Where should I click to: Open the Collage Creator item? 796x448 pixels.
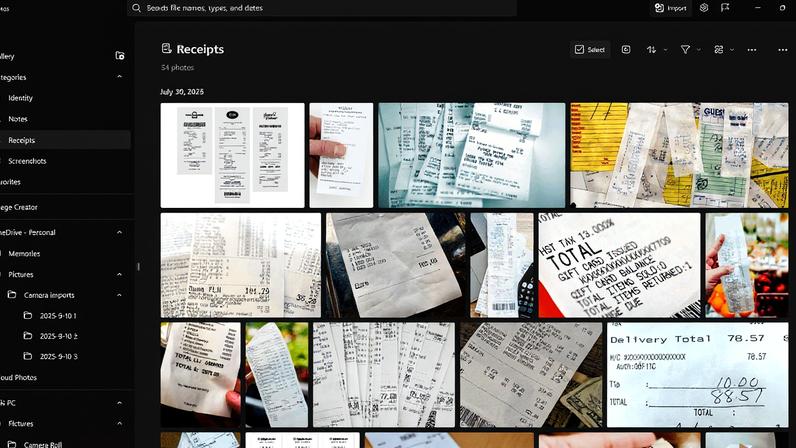(x=19, y=207)
